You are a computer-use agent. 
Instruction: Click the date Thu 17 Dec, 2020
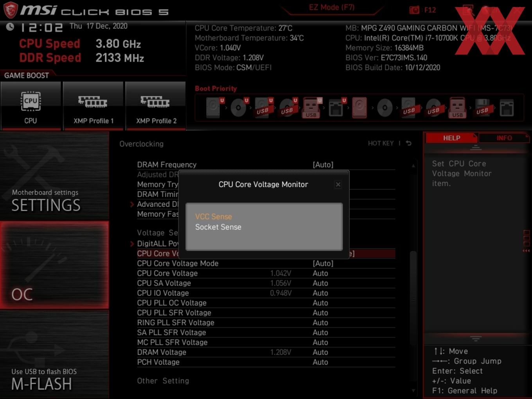(99, 26)
